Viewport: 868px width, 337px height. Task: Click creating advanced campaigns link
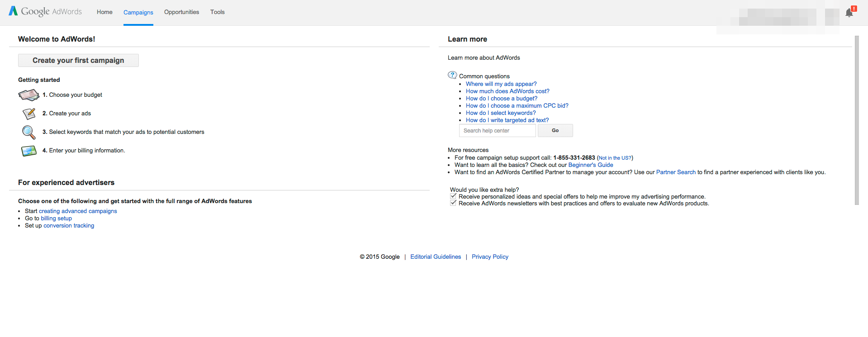[x=78, y=211]
